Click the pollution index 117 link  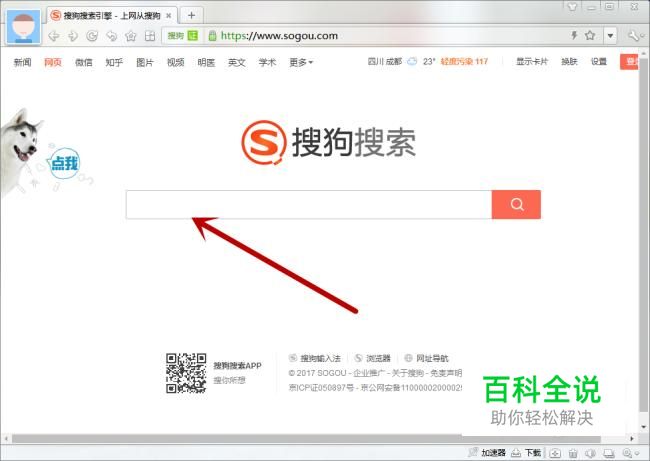[x=464, y=61]
